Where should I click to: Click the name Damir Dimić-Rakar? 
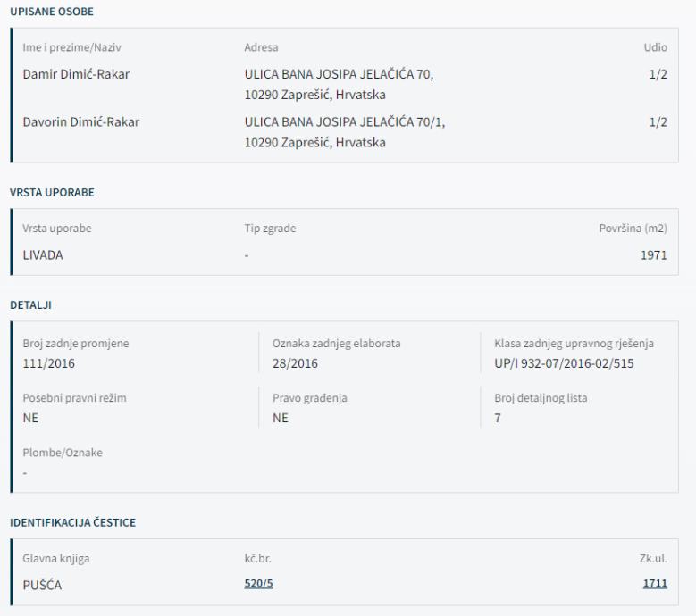(76, 73)
